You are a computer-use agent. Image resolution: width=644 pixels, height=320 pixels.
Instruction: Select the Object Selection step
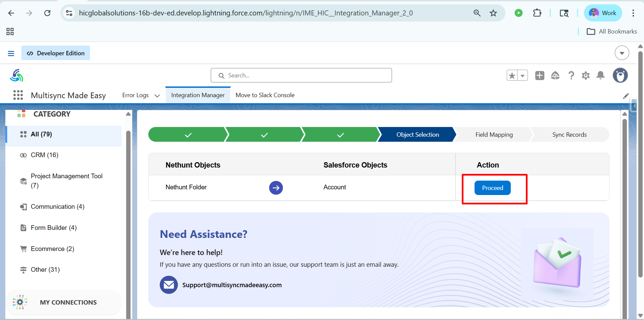(417, 135)
